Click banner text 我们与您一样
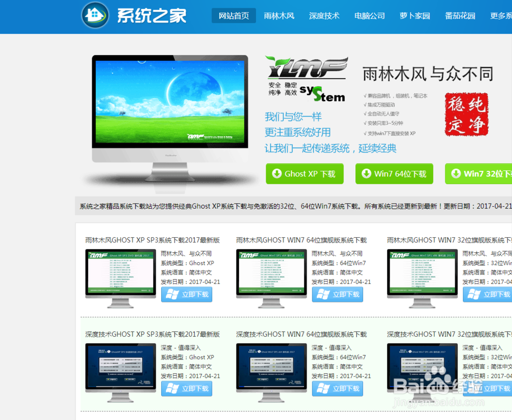512x420 pixels. point(293,117)
